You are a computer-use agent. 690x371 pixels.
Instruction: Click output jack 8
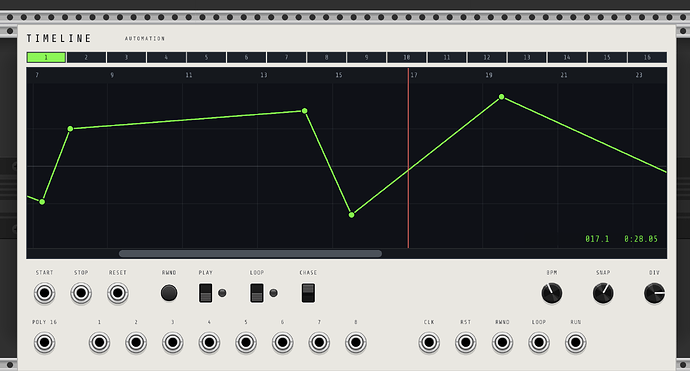click(x=356, y=342)
